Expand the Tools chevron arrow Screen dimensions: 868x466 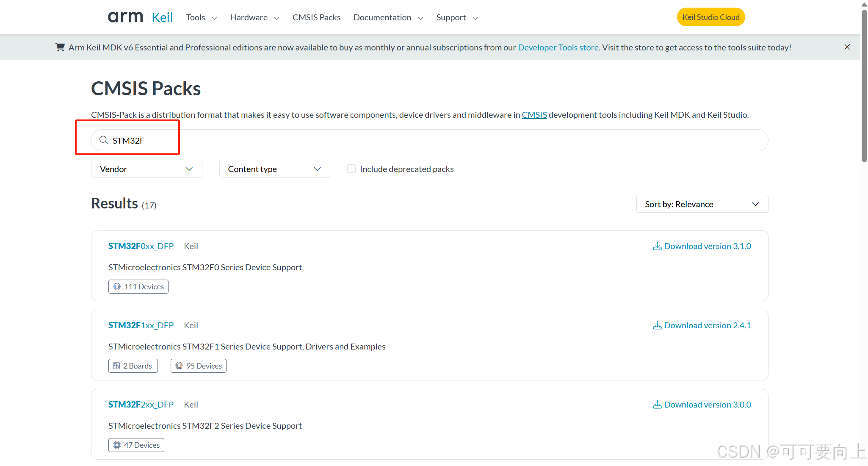pyautogui.click(x=214, y=18)
